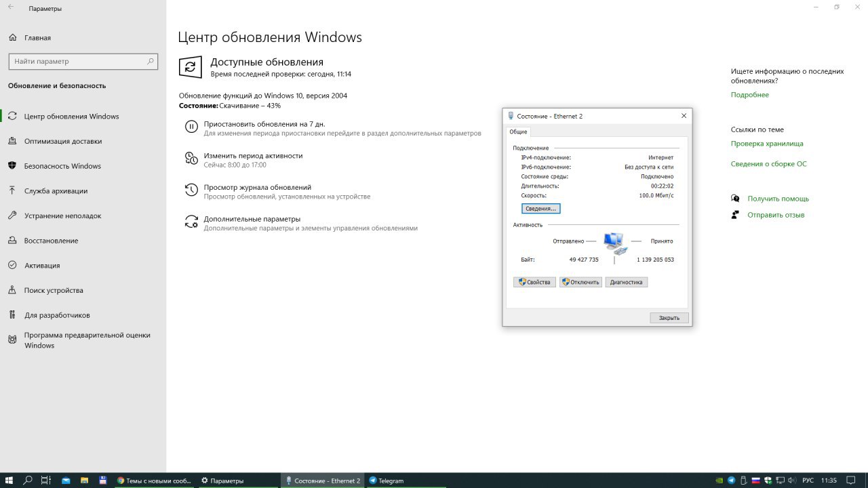Click the network tray icon
Image resolution: width=868 pixels, height=488 pixels.
tap(780, 481)
